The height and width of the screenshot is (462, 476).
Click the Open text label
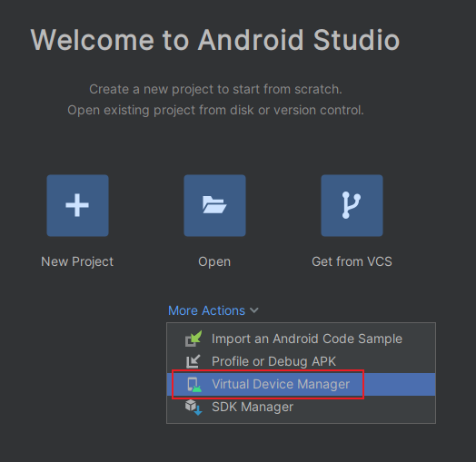[x=214, y=261]
